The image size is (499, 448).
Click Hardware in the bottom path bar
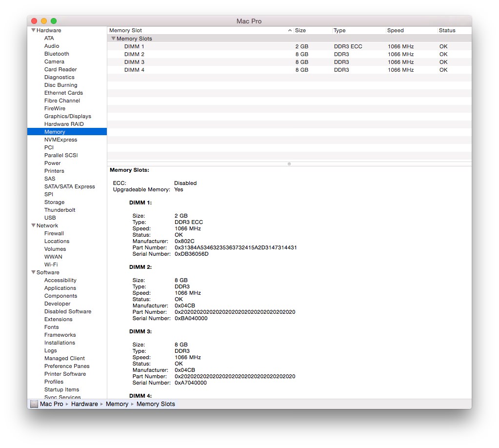pos(84,404)
